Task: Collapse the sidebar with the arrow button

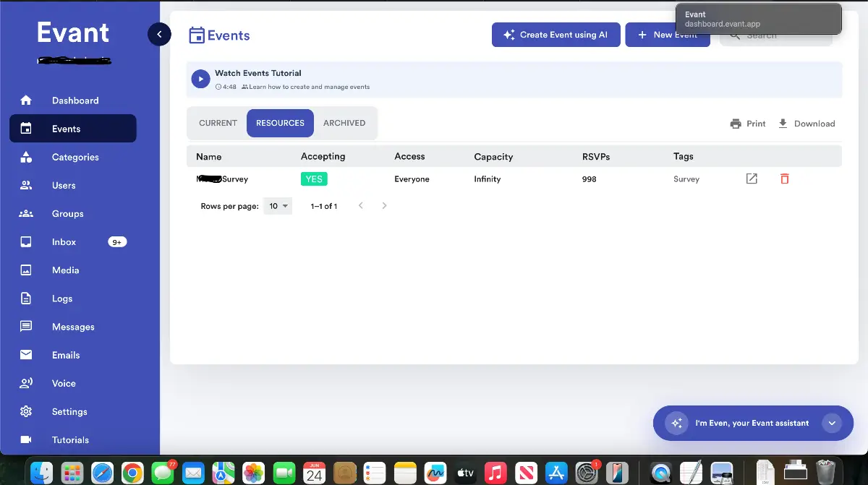Action: click(x=159, y=34)
